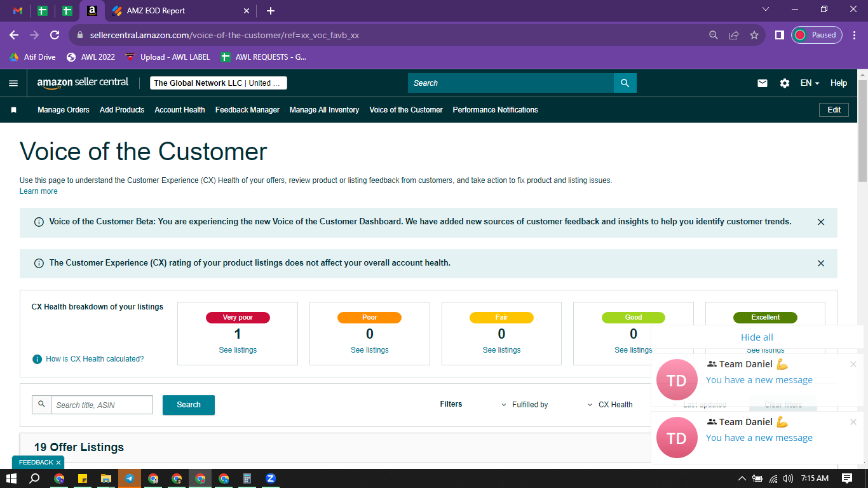Image resolution: width=868 pixels, height=488 pixels.
Task: Go to Add Products
Action: 122,110
